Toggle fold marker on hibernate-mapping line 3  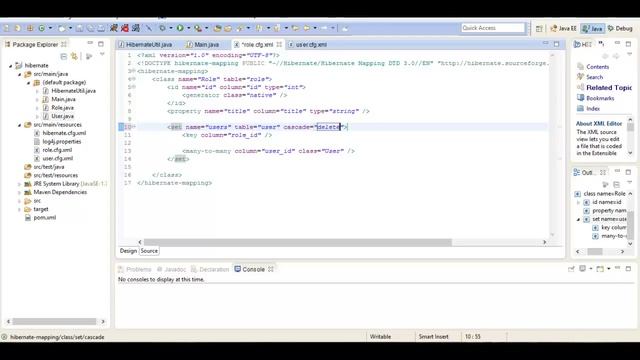click(x=134, y=71)
